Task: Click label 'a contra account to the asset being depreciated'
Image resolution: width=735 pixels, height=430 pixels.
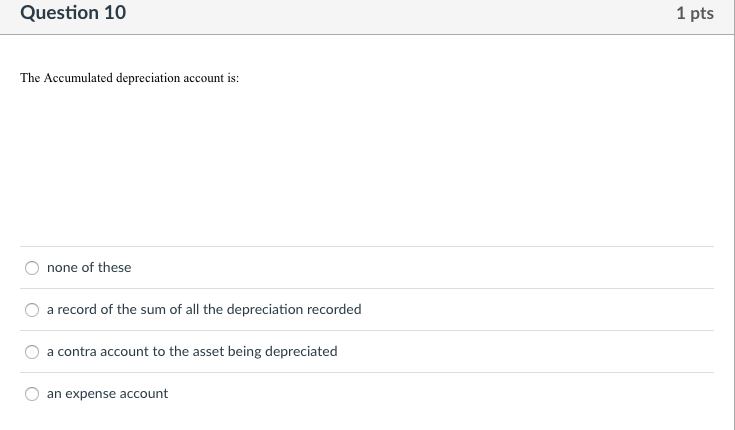Action: [192, 351]
